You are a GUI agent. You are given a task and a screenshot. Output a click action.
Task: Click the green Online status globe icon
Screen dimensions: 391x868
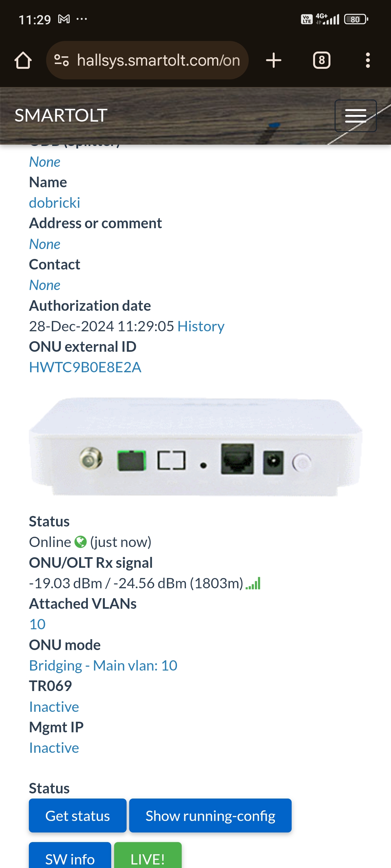[80, 542]
